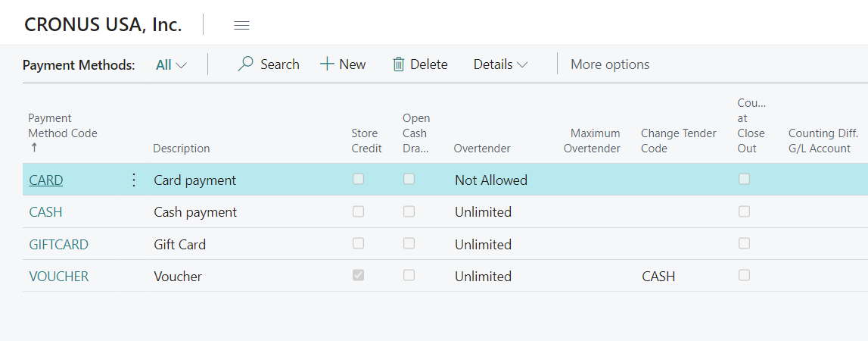Click the hamburger menu icon beside company name
868x341 pixels.
(x=241, y=25)
